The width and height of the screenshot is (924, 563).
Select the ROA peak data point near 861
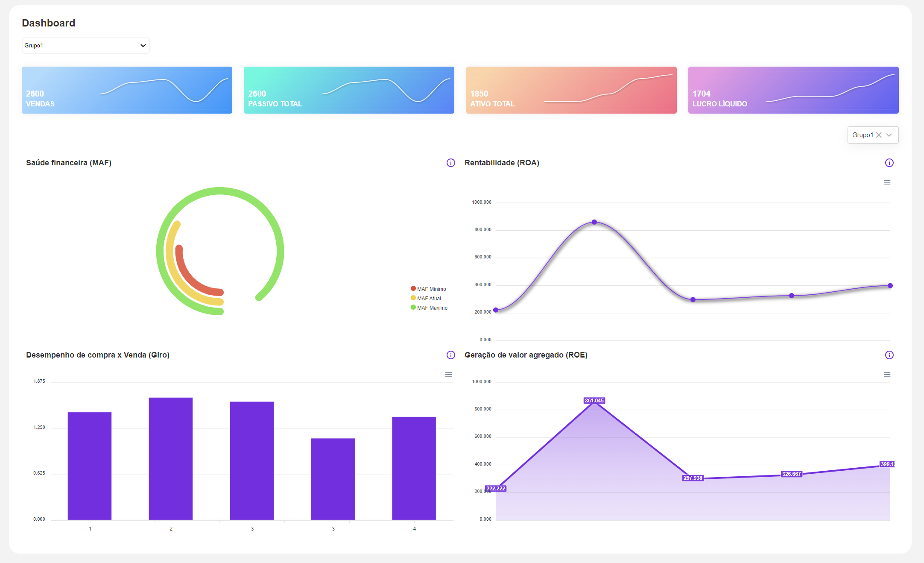pyautogui.click(x=594, y=222)
